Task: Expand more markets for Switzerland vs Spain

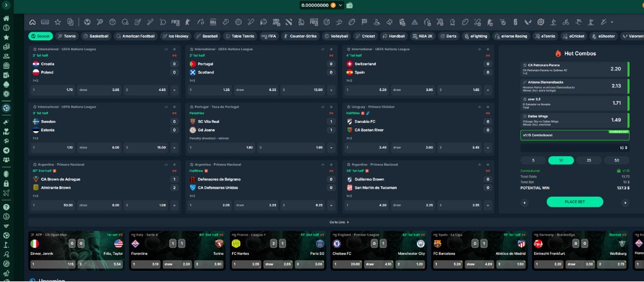Action: [488, 90]
